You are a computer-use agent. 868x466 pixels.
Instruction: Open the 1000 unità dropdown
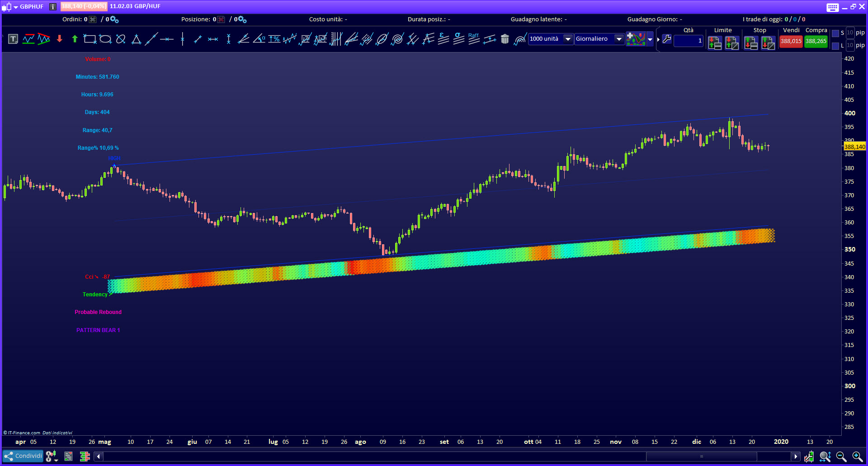click(x=568, y=39)
